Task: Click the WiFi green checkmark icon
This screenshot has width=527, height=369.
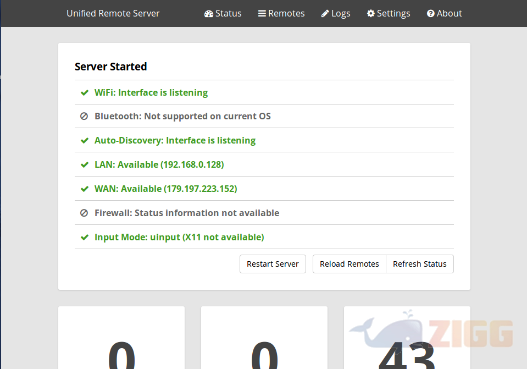Action: point(84,92)
